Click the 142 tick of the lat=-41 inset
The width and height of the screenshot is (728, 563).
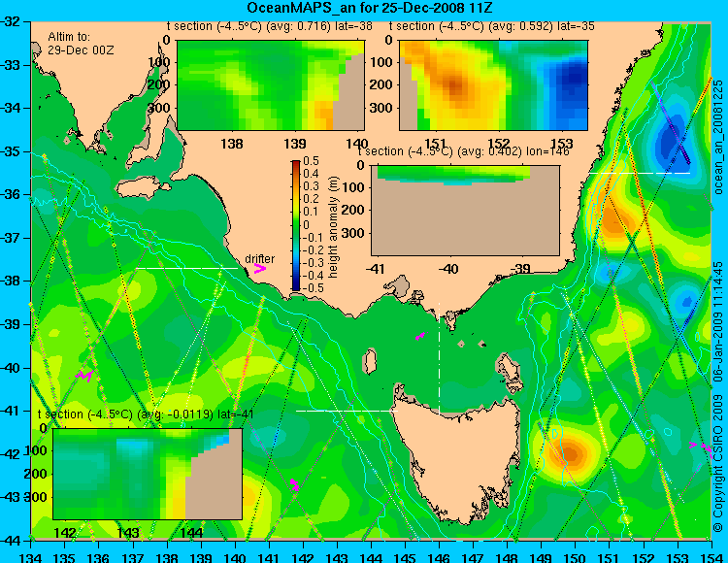pos(64,532)
